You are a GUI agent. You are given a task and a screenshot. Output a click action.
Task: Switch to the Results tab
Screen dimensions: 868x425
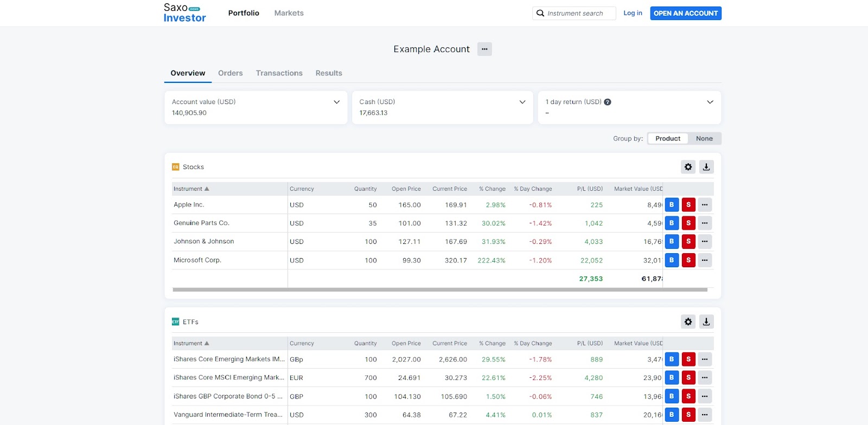(329, 73)
